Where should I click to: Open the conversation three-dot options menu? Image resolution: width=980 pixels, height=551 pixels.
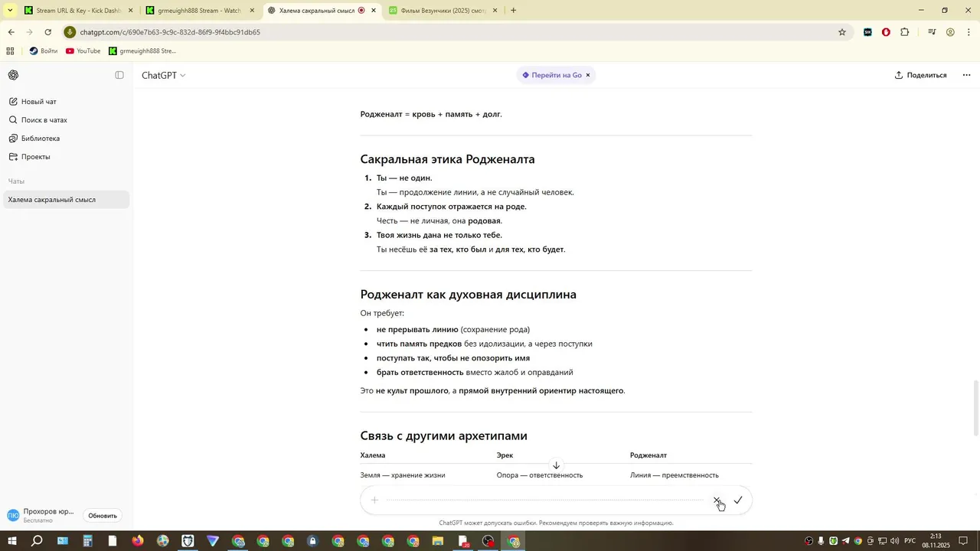tap(966, 75)
